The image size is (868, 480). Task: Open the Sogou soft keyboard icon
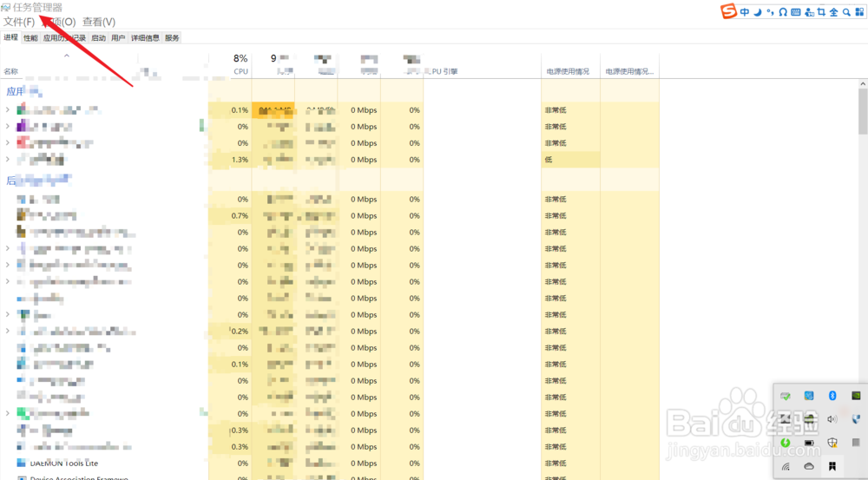[x=795, y=11]
